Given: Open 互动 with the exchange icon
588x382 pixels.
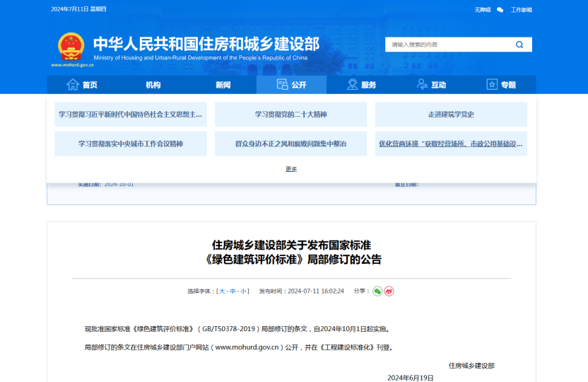Looking at the screenshot, I should pyautogui.click(x=431, y=85).
